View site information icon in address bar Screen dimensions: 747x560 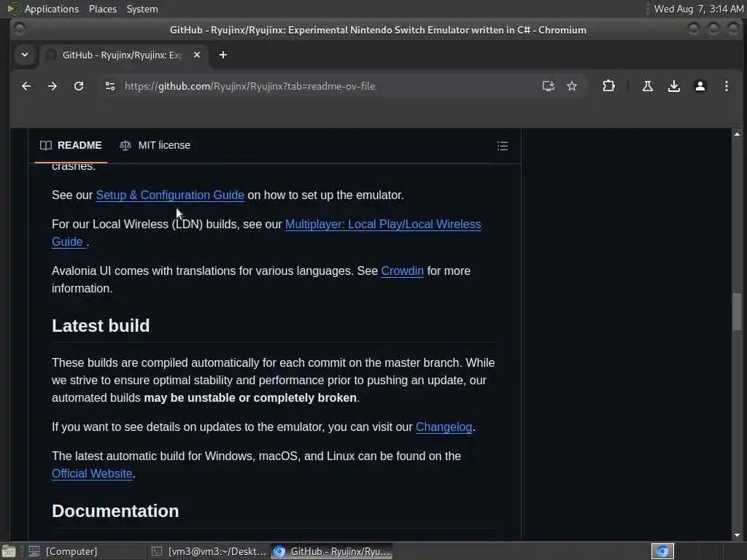coord(110,86)
